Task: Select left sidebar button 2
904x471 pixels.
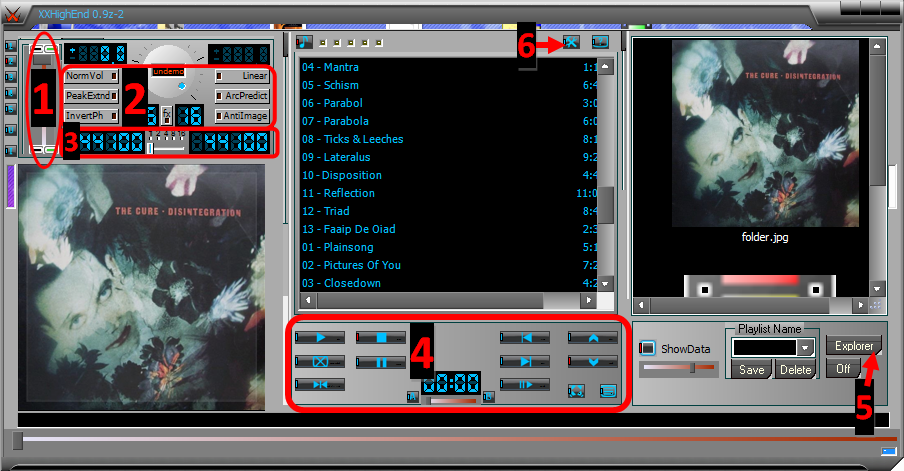Action: 10,61
